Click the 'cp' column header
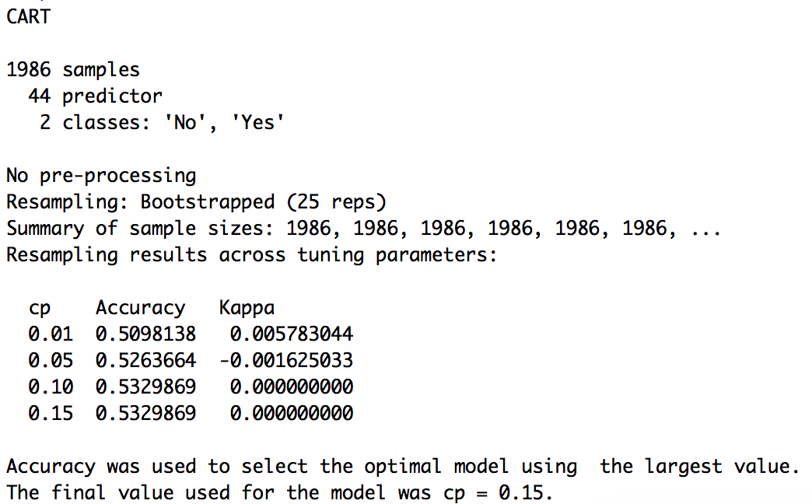The width and height of the screenshot is (812, 504). [x=40, y=309]
